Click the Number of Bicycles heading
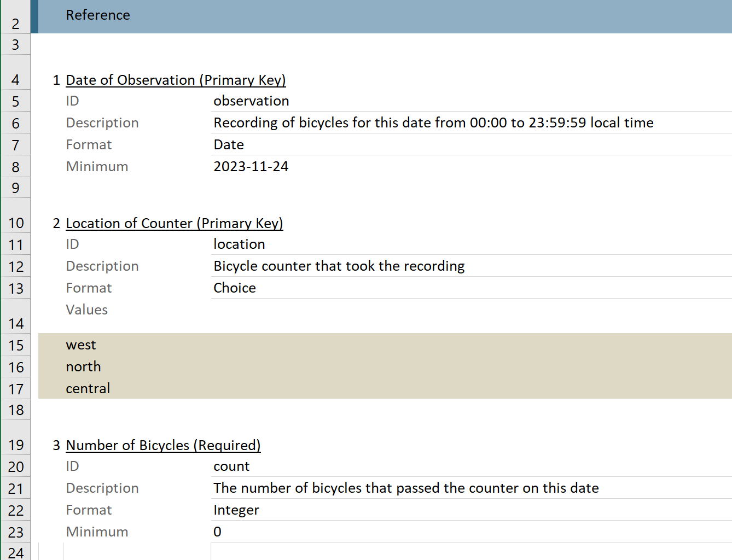 pyautogui.click(x=163, y=445)
